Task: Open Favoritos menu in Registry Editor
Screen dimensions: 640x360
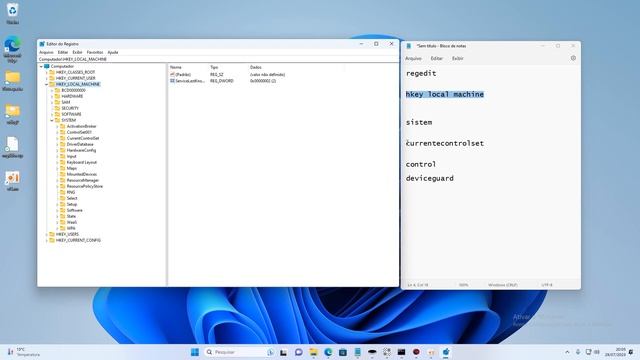Action: click(x=95, y=52)
